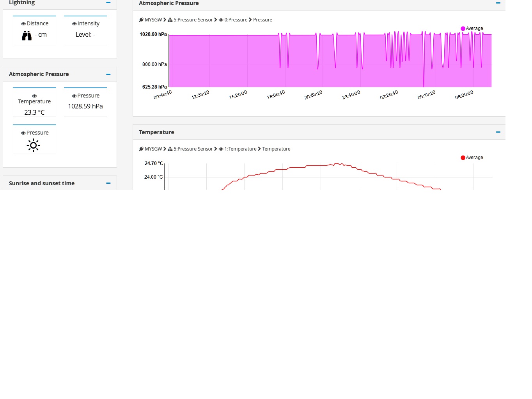Click sitemap icon in temperature chart breadcrumb

tap(170, 149)
